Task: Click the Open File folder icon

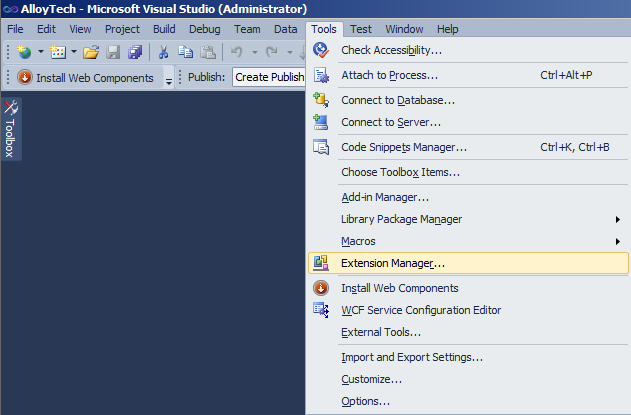Action: tap(91, 52)
